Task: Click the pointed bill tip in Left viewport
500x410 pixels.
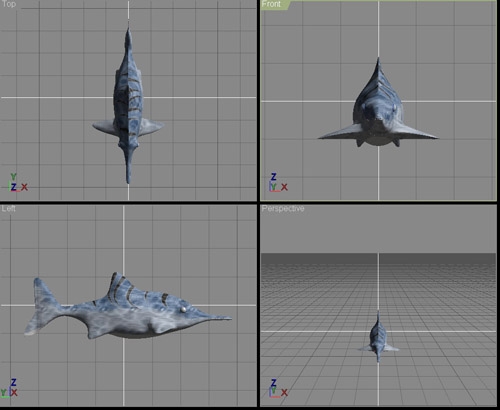Action: pos(228,318)
